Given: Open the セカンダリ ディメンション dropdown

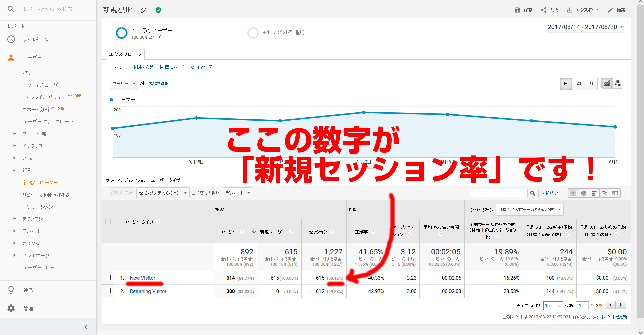Looking at the screenshot, I should tap(163, 193).
